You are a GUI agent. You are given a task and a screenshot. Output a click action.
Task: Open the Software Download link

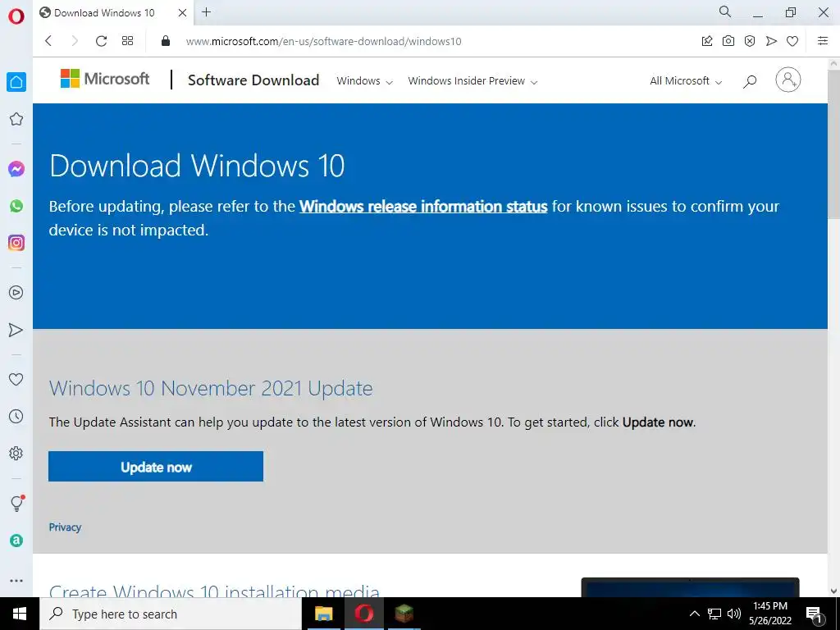[x=253, y=80]
